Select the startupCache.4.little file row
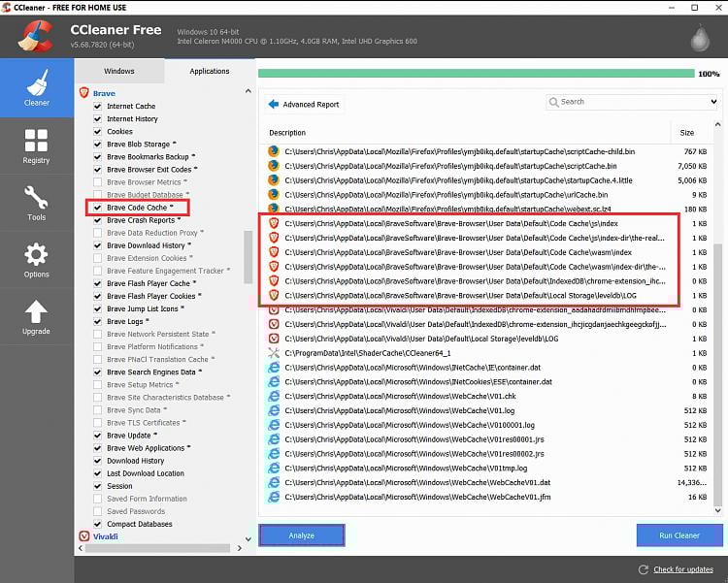728x583 pixels. (487, 180)
